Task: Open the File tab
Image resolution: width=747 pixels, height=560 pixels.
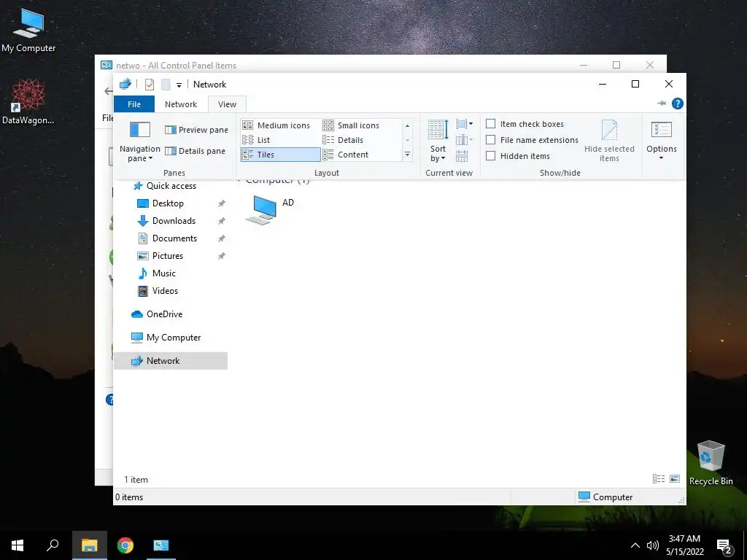Action: click(134, 104)
